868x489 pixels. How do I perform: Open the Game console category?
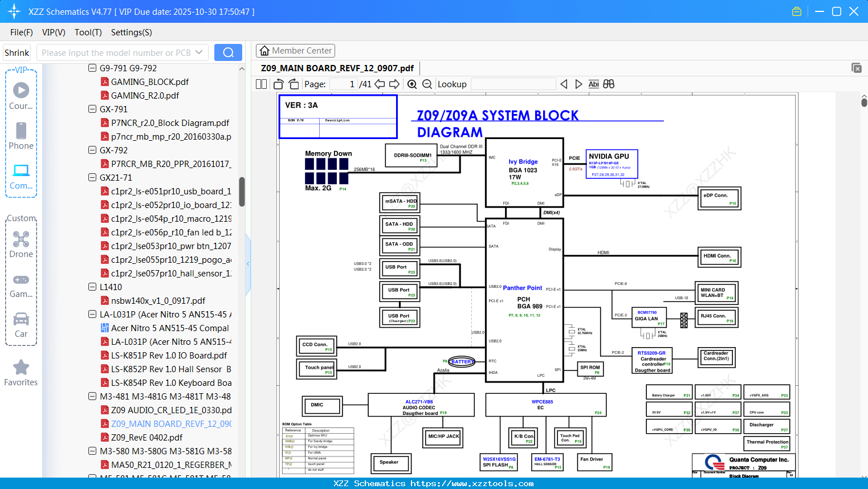pyautogui.click(x=21, y=285)
